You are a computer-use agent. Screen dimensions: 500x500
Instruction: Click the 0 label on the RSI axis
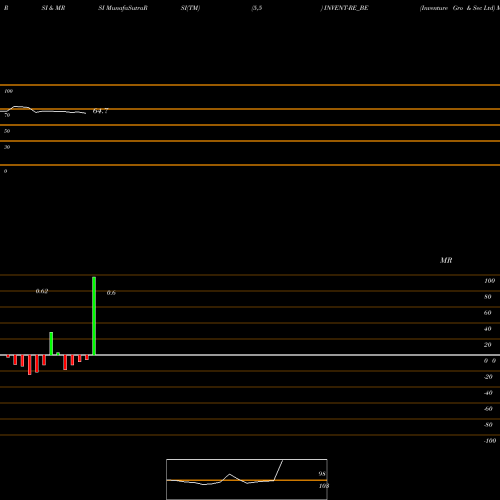(5, 171)
